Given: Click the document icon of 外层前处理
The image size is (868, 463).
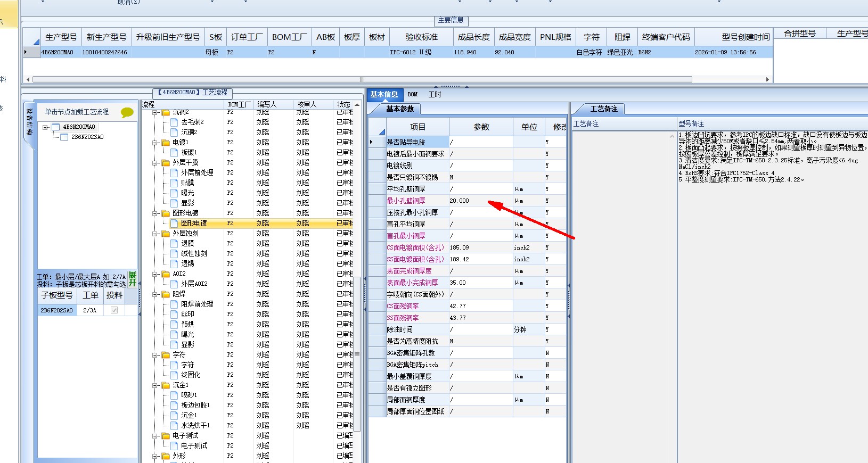Looking at the screenshot, I should click(x=174, y=173).
